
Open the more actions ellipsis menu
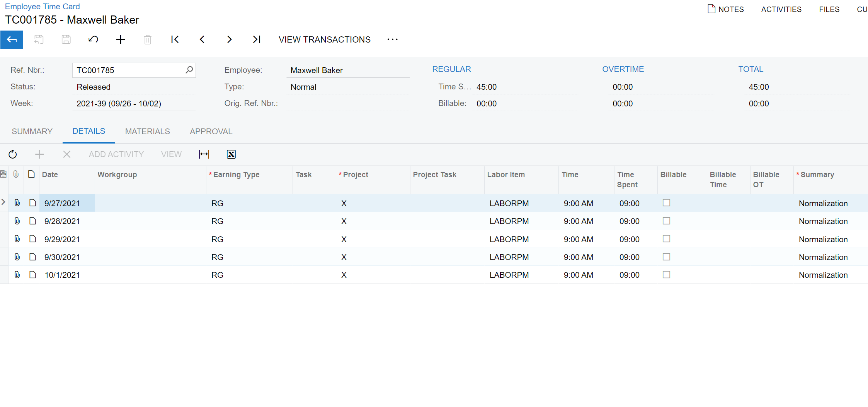(392, 39)
